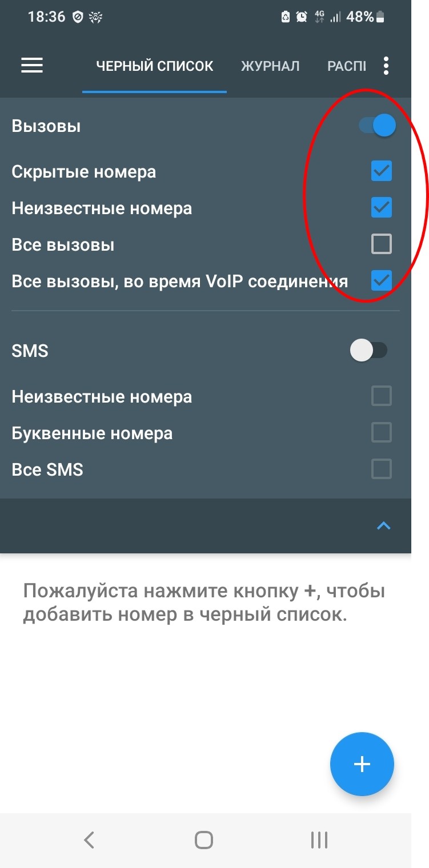Uncheck the Скрытые номера checkbox
This screenshot has height=868, width=429.
382,171
